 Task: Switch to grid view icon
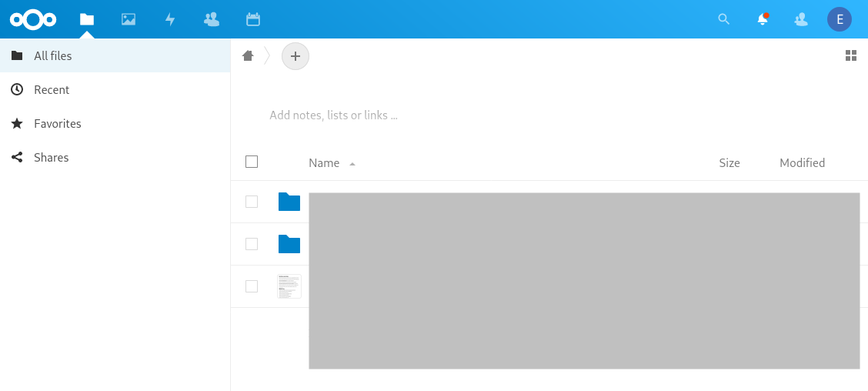851,55
